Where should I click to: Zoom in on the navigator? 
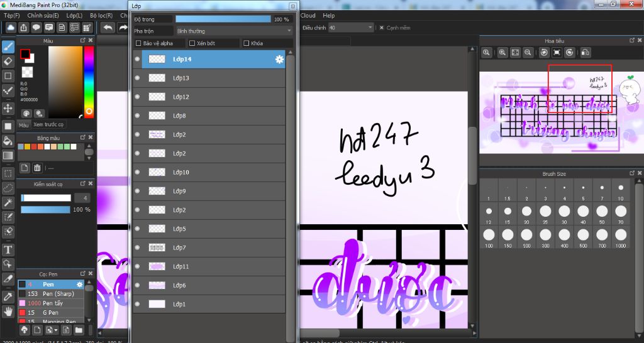(x=502, y=52)
